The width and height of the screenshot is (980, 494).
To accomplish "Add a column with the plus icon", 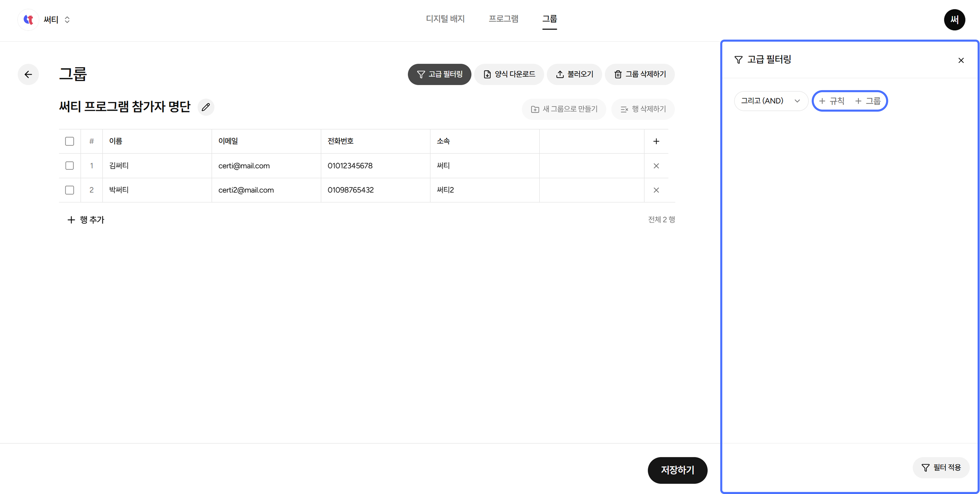I will 656,141.
